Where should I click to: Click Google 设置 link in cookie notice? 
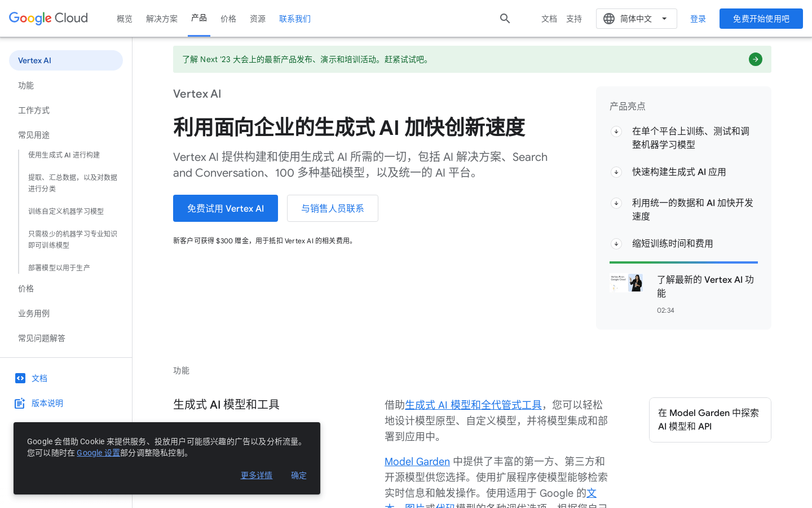point(98,453)
